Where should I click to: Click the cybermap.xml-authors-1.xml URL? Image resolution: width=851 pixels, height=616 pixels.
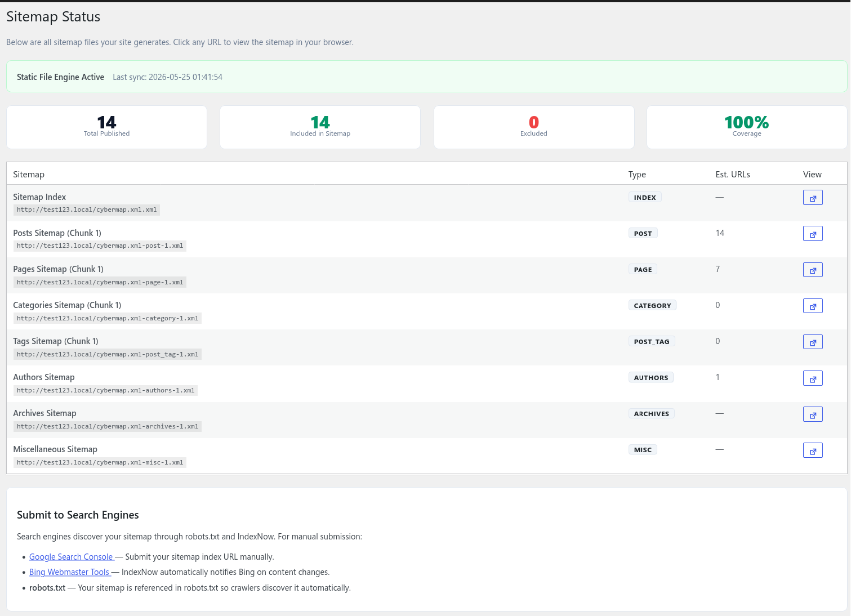(x=105, y=390)
